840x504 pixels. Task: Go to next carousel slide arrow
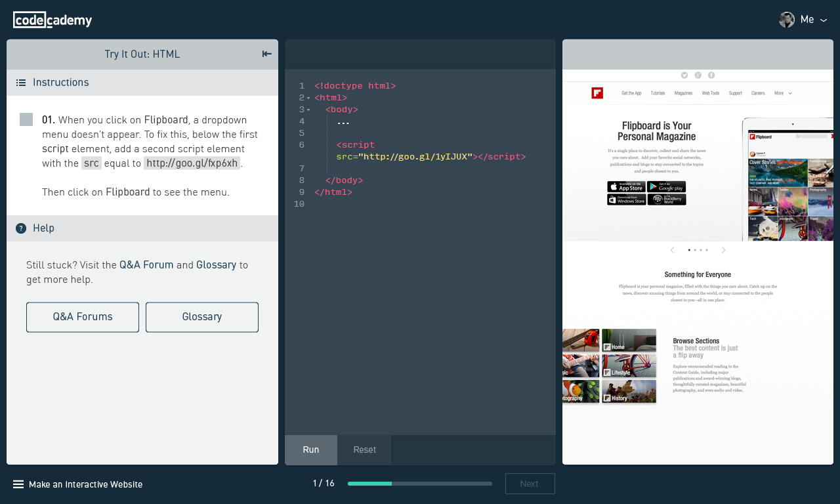click(724, 250)
